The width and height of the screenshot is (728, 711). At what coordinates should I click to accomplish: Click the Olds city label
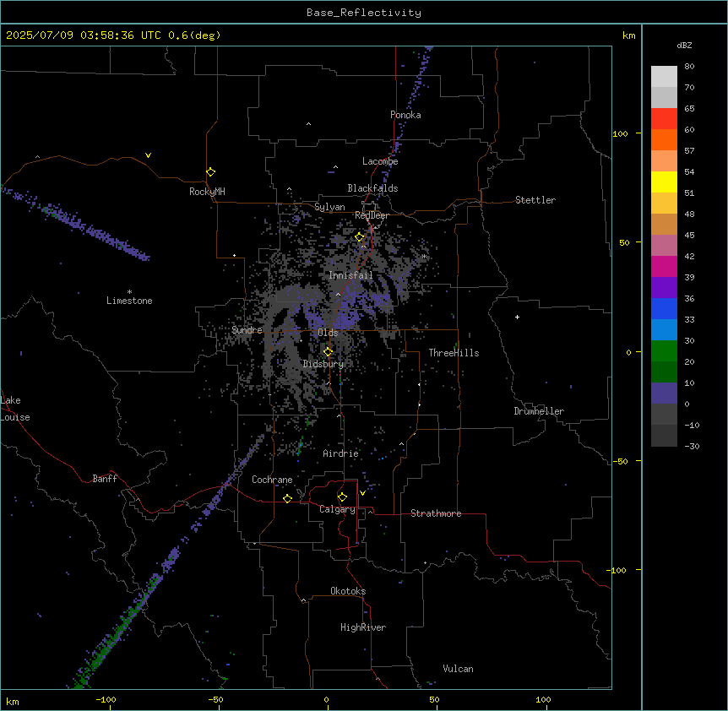pos(328,333)
